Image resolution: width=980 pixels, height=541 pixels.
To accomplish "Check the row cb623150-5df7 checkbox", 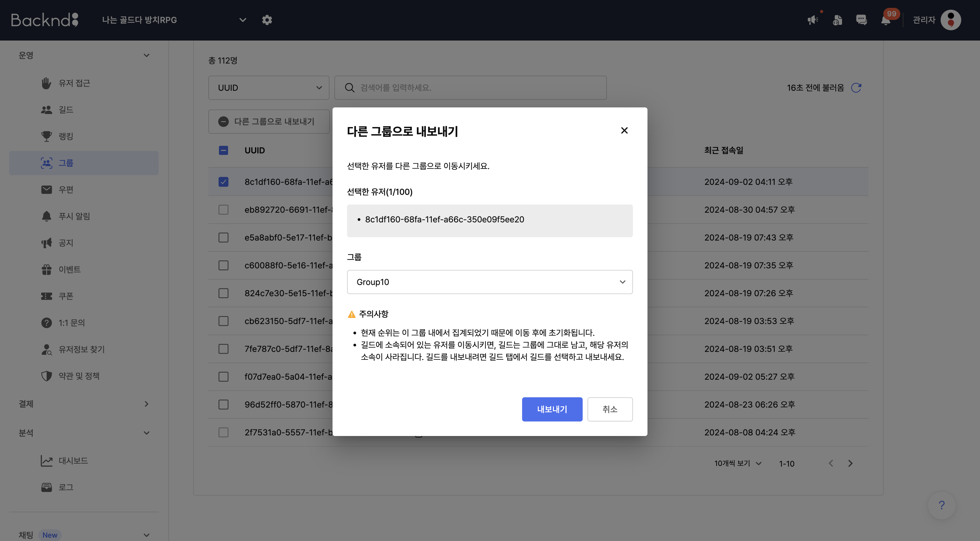I will 223,321.
